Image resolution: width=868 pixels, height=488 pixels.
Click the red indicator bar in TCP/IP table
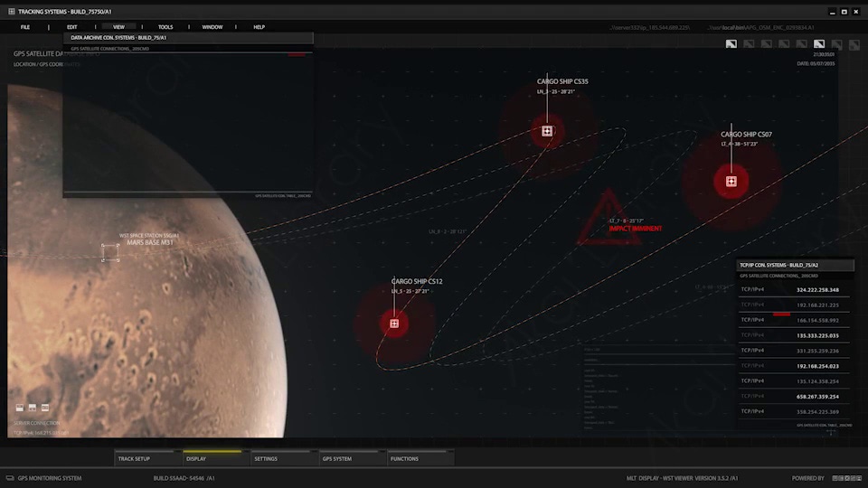(x=781, y=314)
